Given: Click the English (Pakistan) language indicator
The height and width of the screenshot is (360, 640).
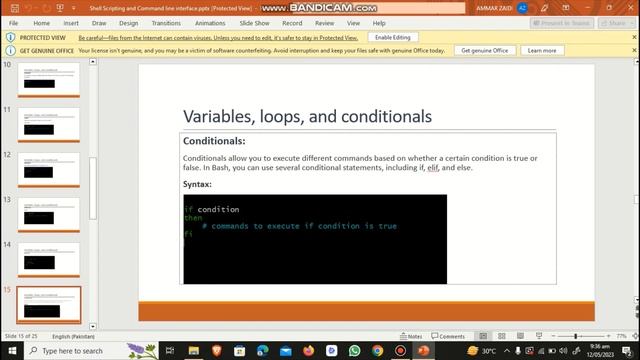Looking at the screenshot, I should tap(73, 336).
